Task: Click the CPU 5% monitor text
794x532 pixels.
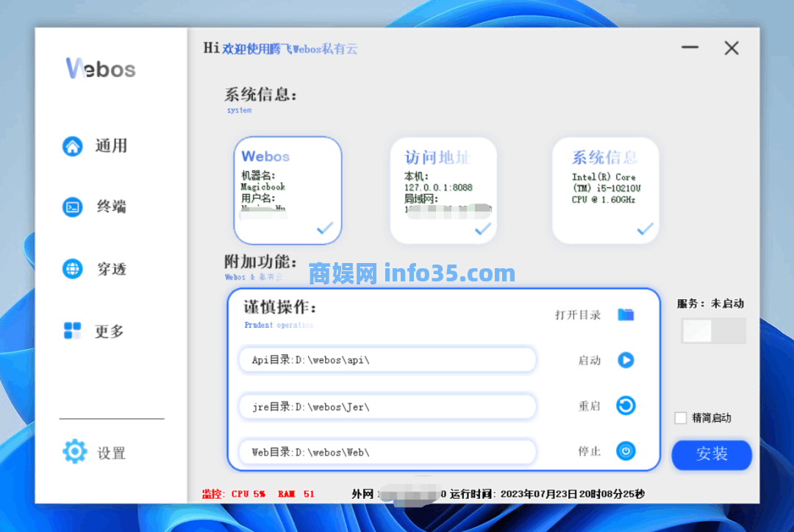Action: tap(248, 494)
